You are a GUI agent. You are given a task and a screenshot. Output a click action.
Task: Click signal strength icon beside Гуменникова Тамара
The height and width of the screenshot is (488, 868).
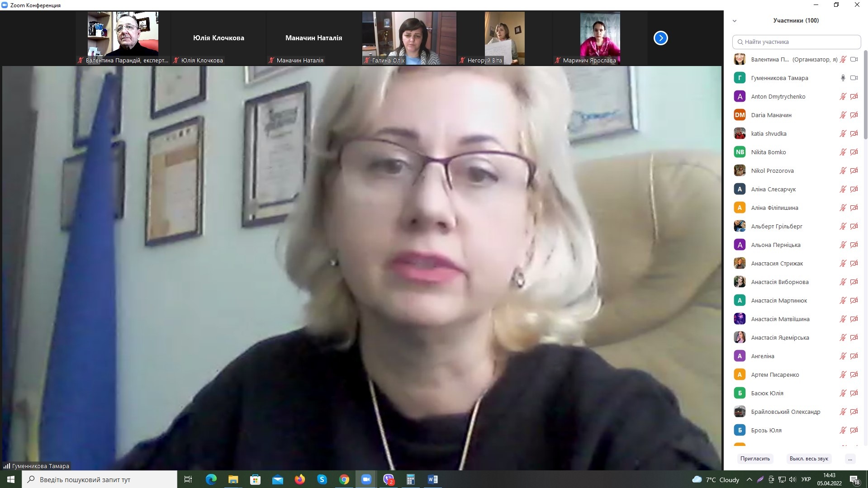coord(6,466)
